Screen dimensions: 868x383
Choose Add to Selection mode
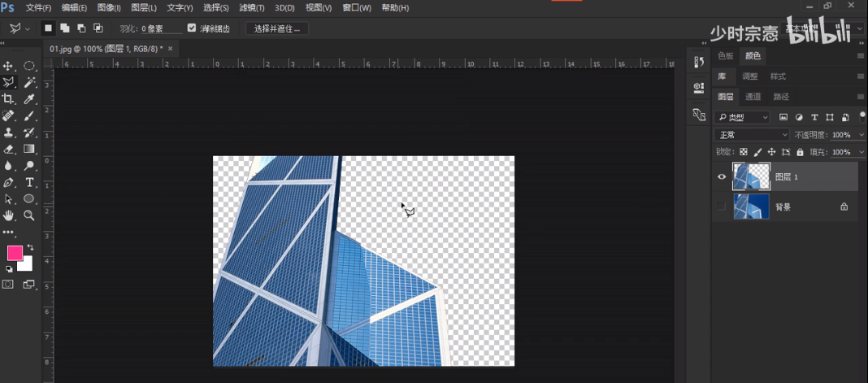65,28
